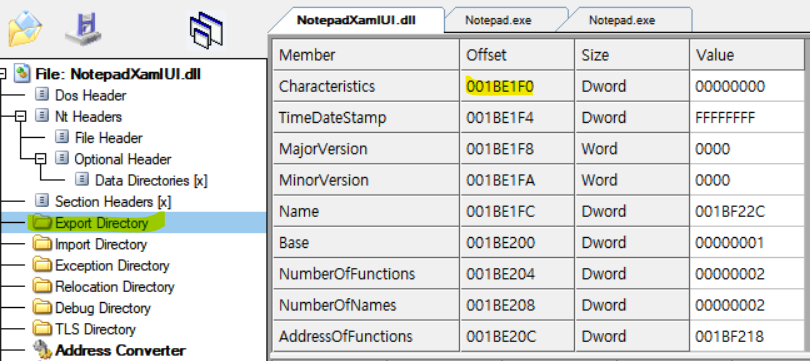The height and width of the screenshot is (361, 810).
Task: Click the Import Directory folder icon
Action: (42, 243)
